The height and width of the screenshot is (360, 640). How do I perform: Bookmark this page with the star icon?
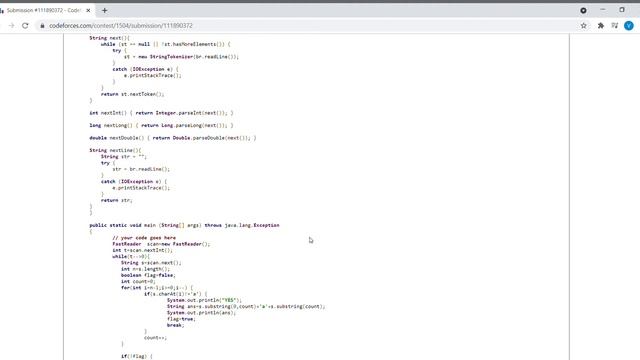[x=584, y=25]
